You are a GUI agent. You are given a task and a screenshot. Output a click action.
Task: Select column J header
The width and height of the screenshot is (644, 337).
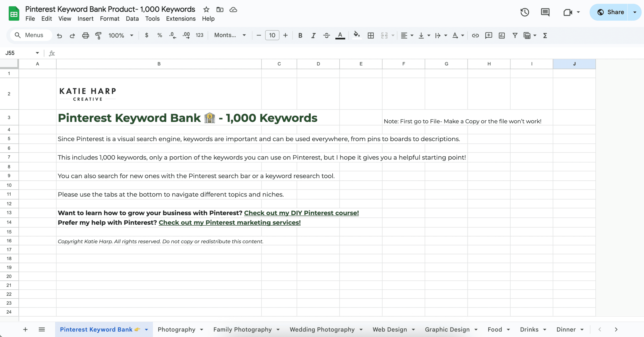574,64
